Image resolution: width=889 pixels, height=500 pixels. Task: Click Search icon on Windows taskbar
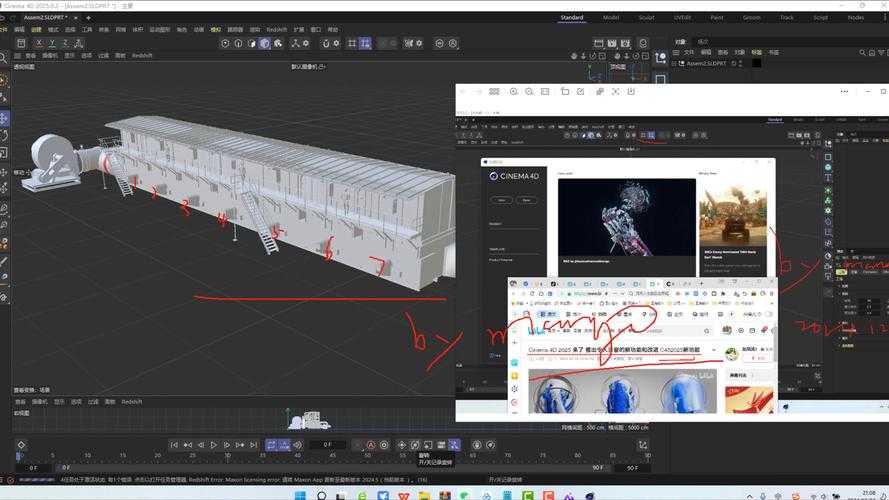pos(321,495)
